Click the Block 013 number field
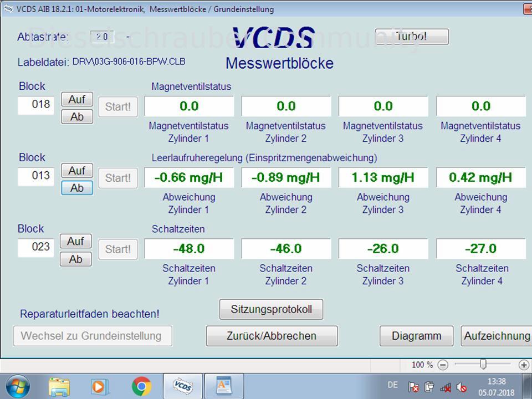Image resolution: width=532 pixels, height=399 pixels. 36,176
